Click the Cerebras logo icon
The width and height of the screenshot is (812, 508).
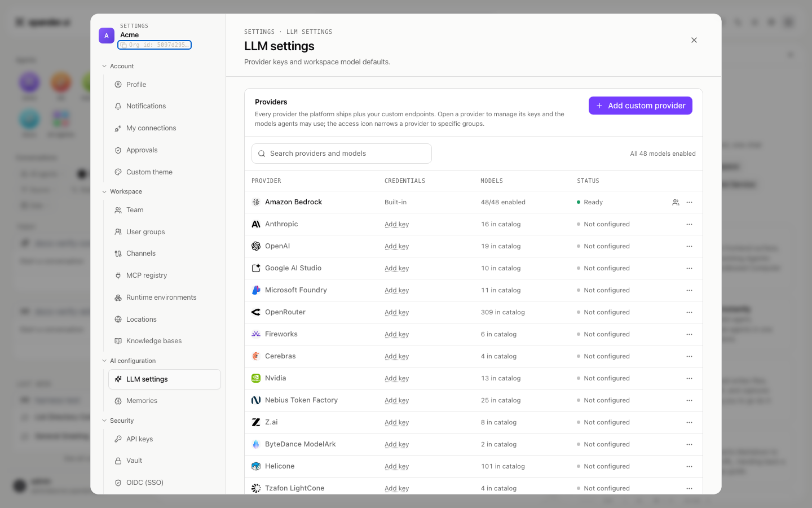[256, 356]
